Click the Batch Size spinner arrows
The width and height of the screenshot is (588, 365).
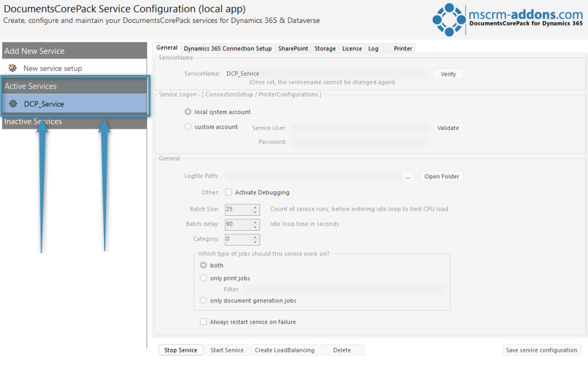[256, 209]
